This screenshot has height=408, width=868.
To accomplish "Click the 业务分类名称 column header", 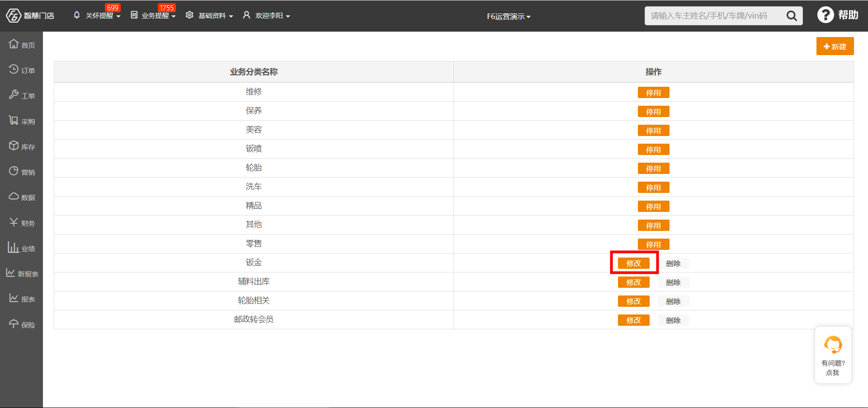I will click(x=254, y=72).
